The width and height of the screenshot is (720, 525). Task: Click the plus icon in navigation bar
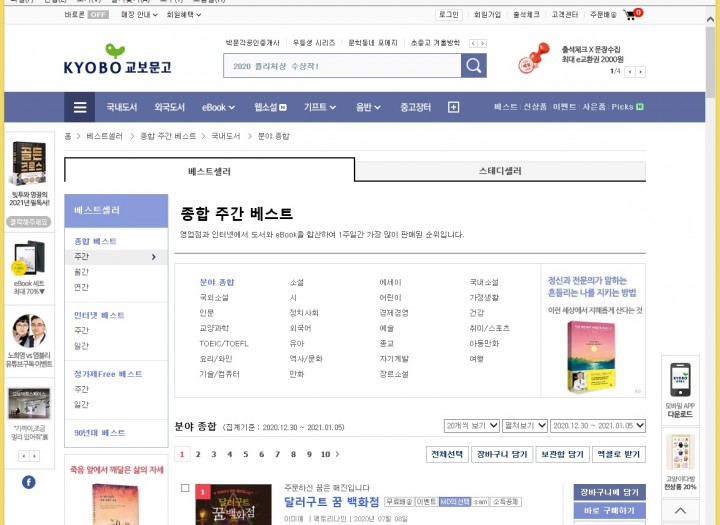coord(453,107)
